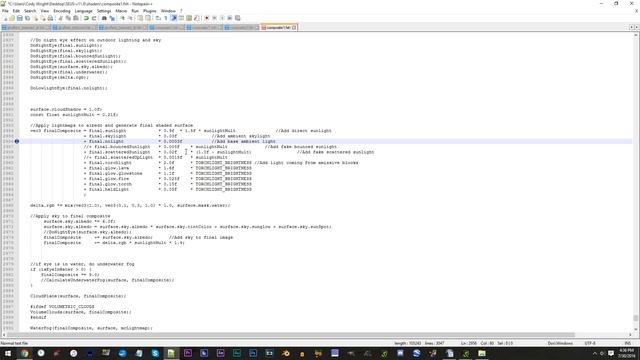Click the 'const float sunlightMult' code line

point(74,115)
